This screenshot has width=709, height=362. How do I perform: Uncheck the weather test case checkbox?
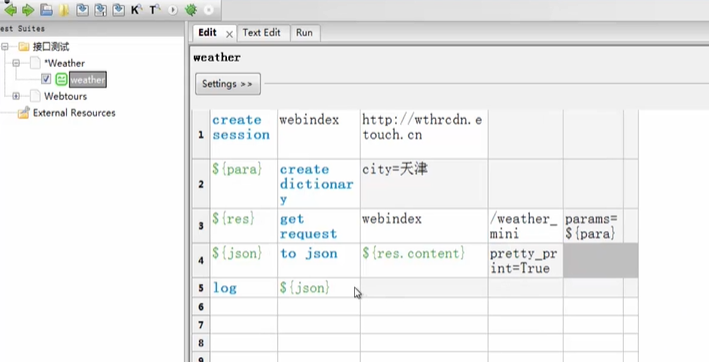pos(46,80)
